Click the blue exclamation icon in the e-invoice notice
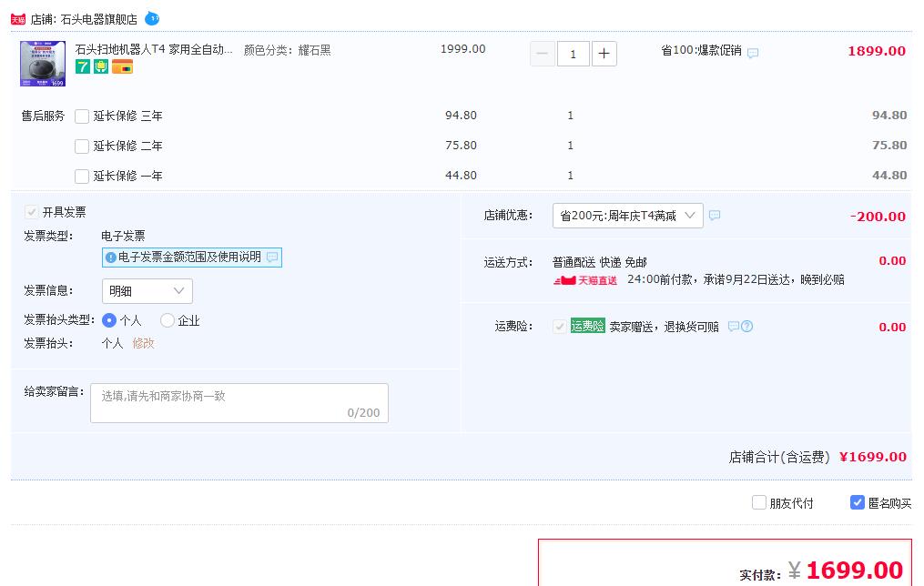The image size is (924, 586). click(x=110, y=258)
